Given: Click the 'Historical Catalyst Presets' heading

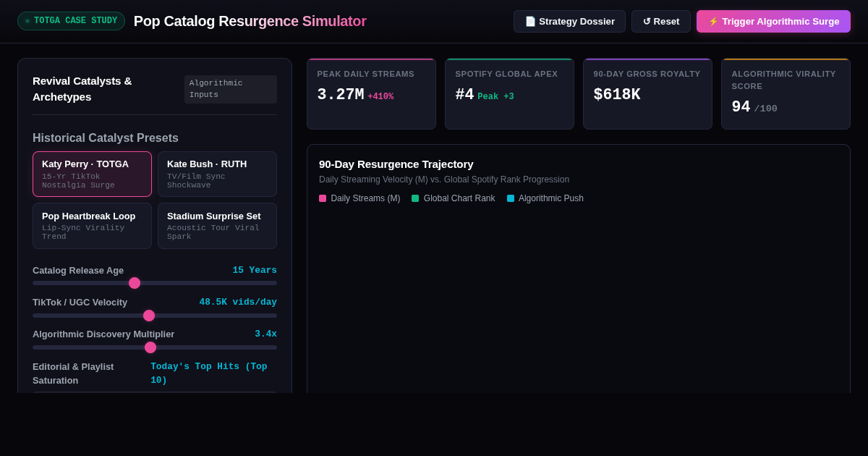Looking at the screenshot, I should [x=106, y=138].
